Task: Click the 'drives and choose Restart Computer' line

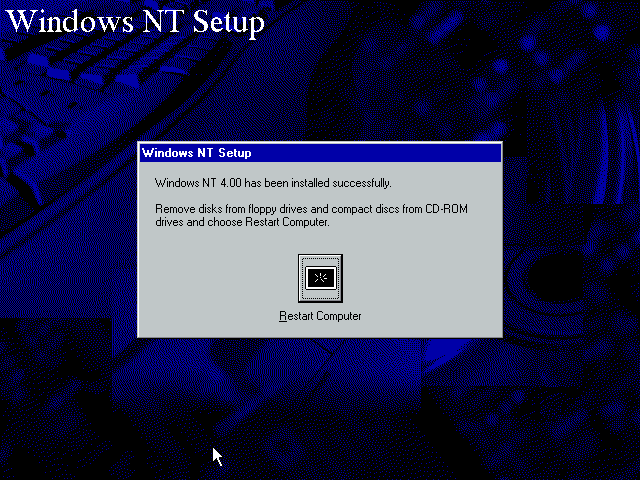Action: click(x=242, y=222)
